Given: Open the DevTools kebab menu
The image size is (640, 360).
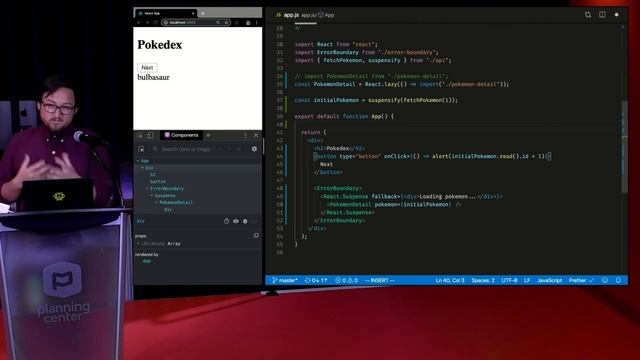Looking at the screenshot, I should pyautogui.click(x=245, y=135).
